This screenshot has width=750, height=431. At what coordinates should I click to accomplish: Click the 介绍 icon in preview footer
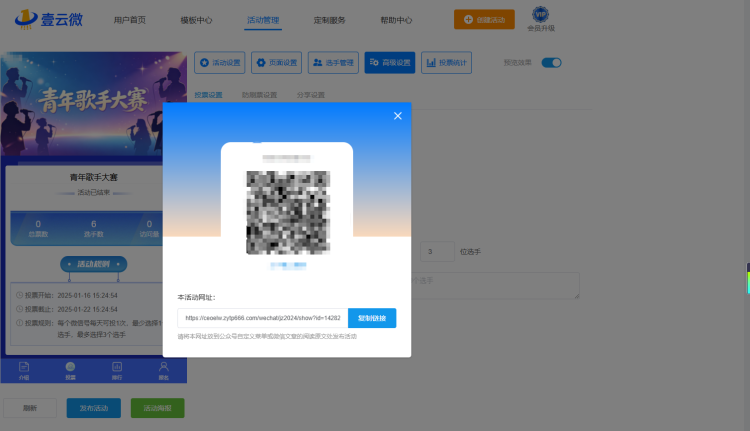tap(24, 371)
